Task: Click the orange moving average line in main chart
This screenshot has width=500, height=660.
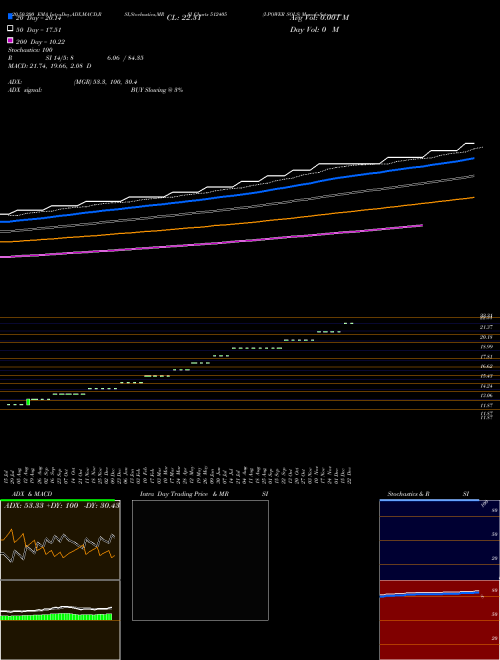Action: click(236, 223)
